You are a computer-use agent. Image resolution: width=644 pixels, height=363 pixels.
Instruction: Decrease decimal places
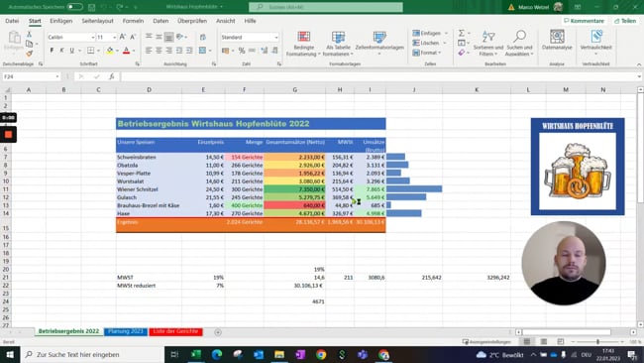point(274,51)
